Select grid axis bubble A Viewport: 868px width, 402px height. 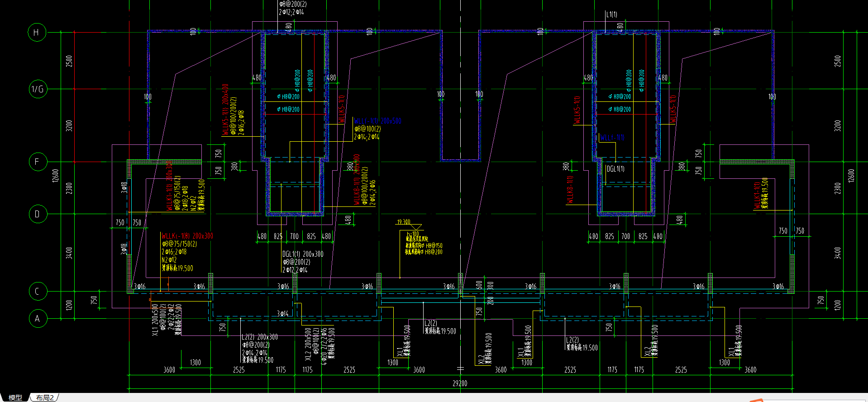click(38, 319)
